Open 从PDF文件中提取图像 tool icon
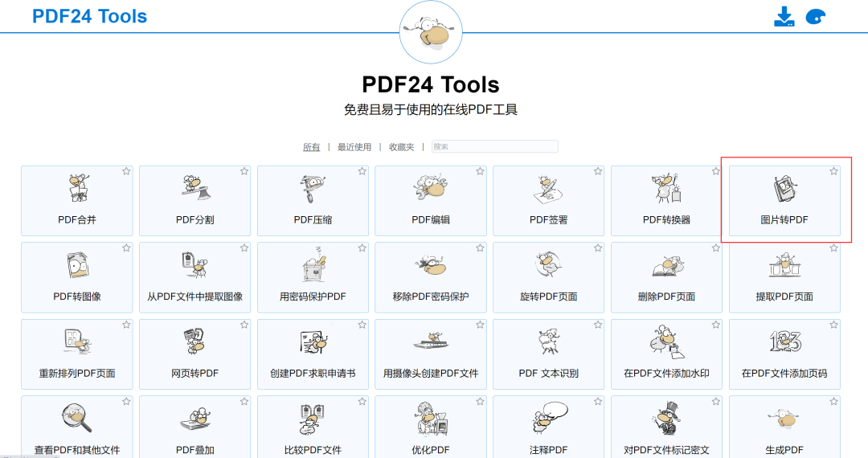The image size is (868, 458). tap(194, 265)
